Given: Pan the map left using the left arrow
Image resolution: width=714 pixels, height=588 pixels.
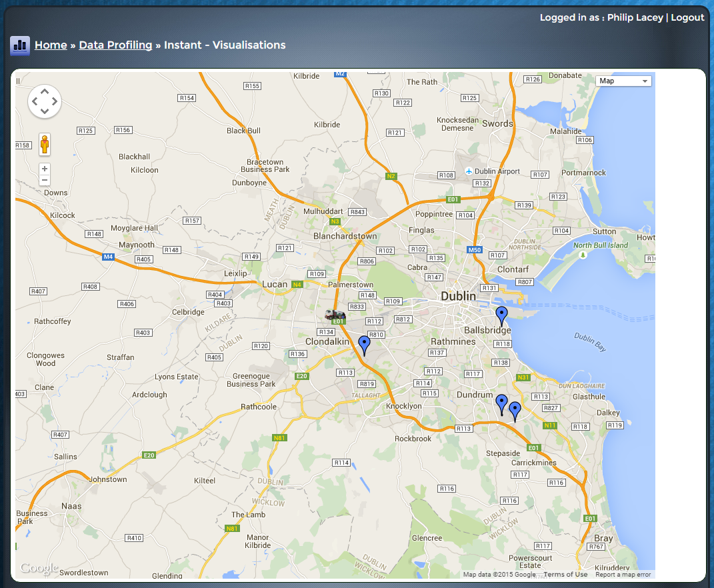Looking at the screenshot, I should [x=35, y=102].
